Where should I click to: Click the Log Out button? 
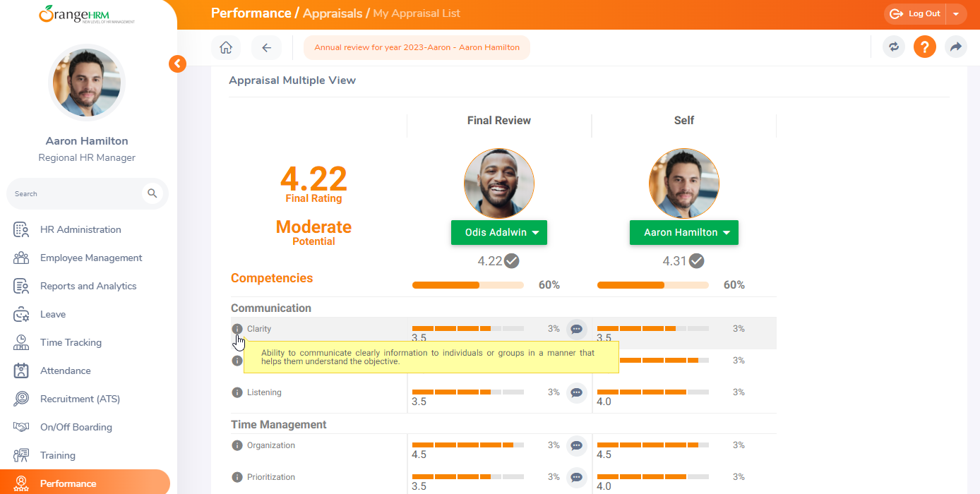[916, 14]
